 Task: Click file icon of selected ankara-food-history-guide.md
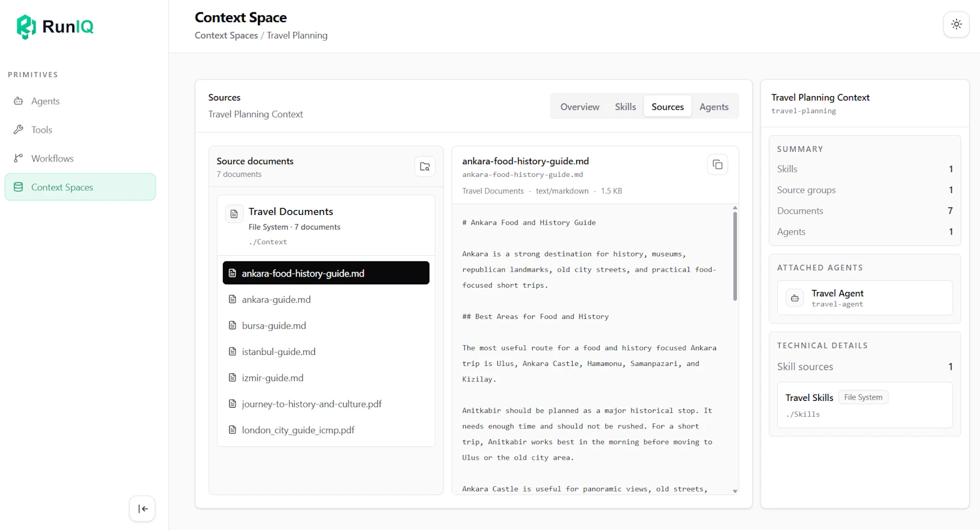[232, 273]
